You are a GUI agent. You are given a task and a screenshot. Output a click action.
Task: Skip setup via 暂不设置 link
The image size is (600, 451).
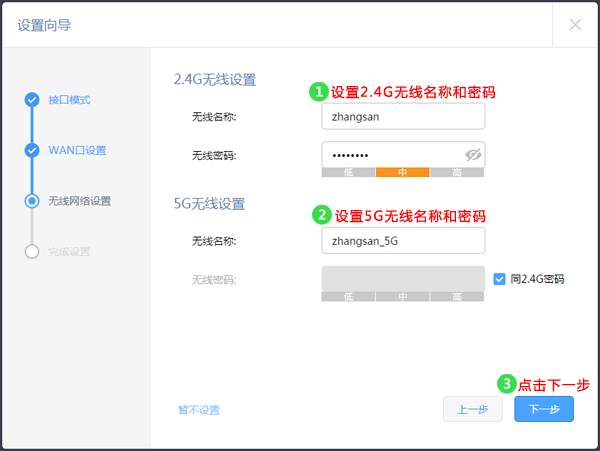pos(199,410)
